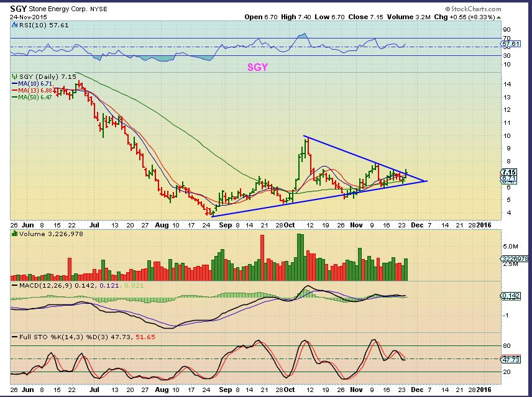532x397 pixels.
Task: Click the black Full STO legend line marker
Action: click(14, 337)
